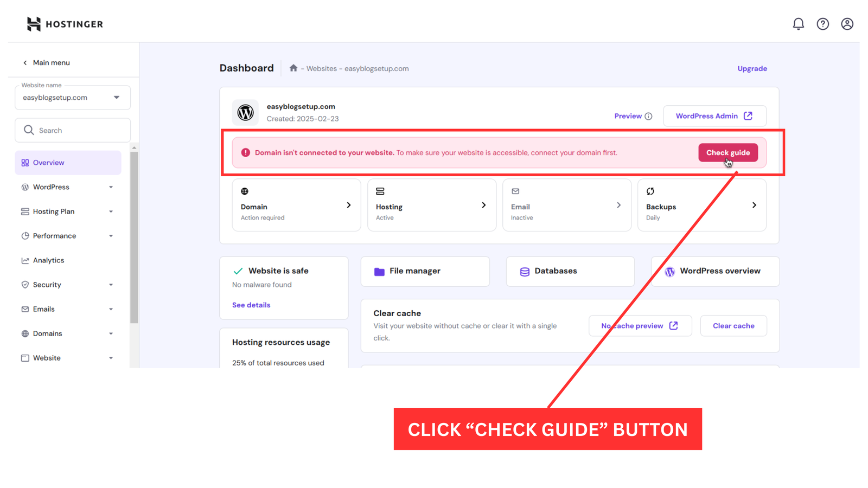Click the No cache preview button
Viewport: 868px width, 488px height.
coord(640,325)
